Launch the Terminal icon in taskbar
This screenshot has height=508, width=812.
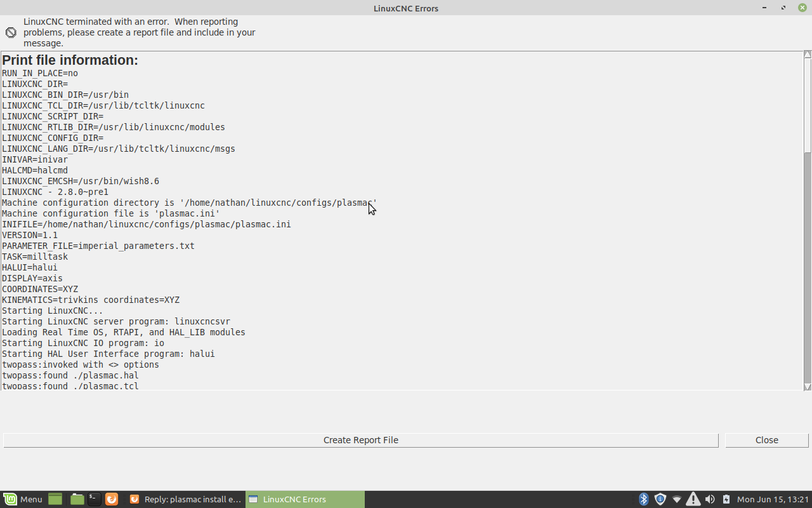coord(94,499)
